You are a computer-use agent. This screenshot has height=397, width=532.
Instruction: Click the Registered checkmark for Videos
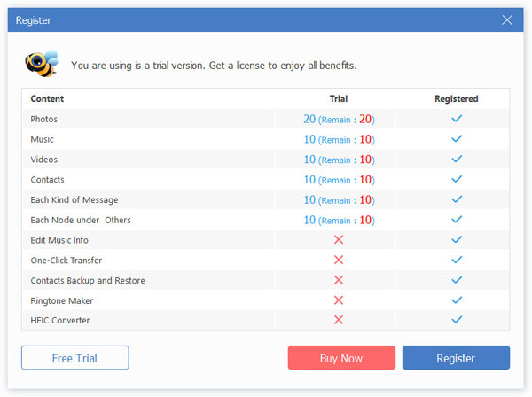tap(457, 159)
